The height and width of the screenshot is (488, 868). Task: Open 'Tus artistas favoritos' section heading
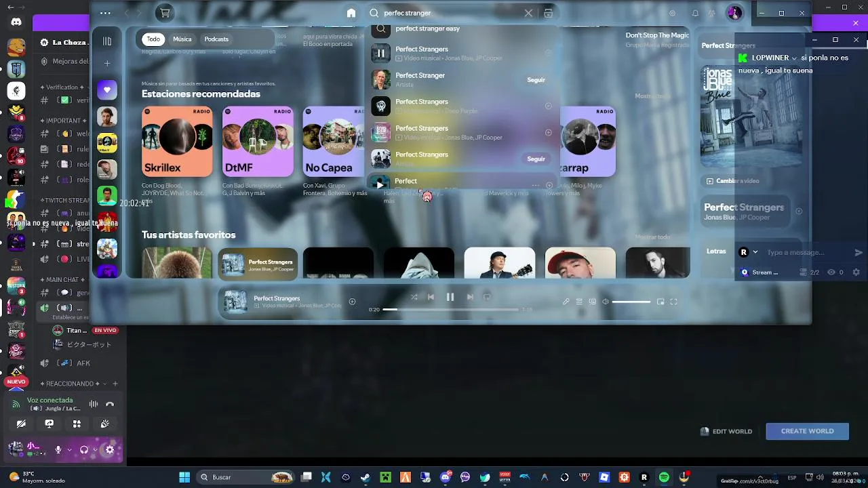pos(189,235)
